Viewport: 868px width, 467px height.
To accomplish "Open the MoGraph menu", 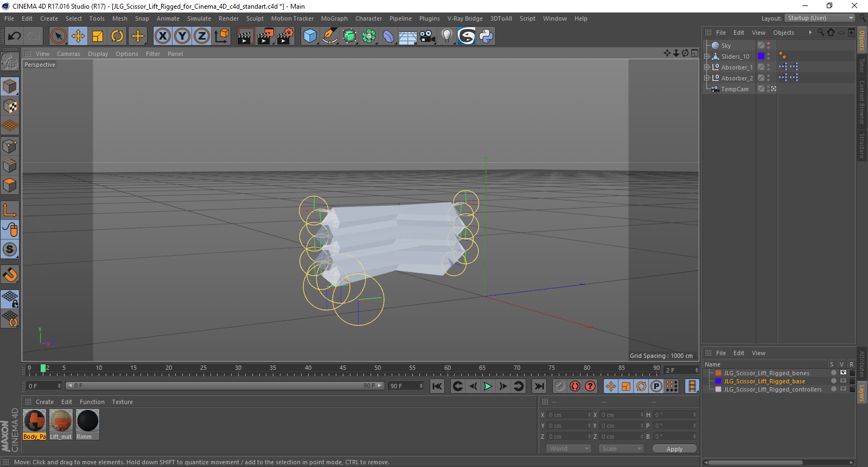I will (x=334, y=18).
